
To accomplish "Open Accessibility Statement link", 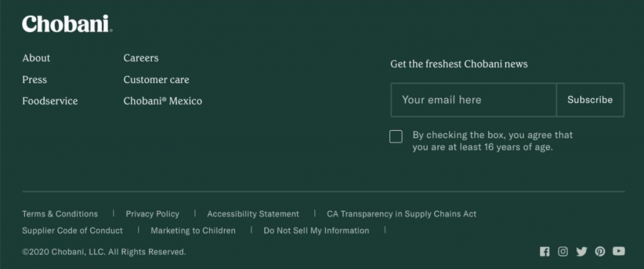I will [x=253, y=214].
